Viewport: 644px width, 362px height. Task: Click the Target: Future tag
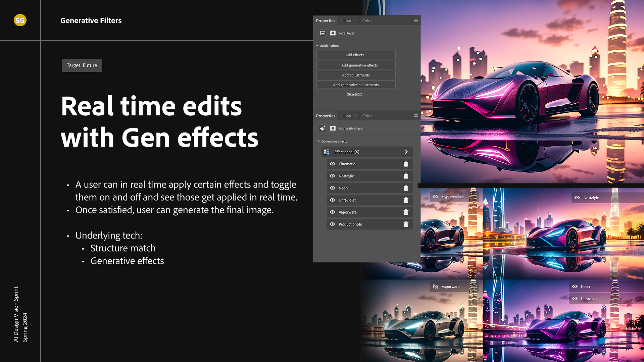(x=82, y=65)
